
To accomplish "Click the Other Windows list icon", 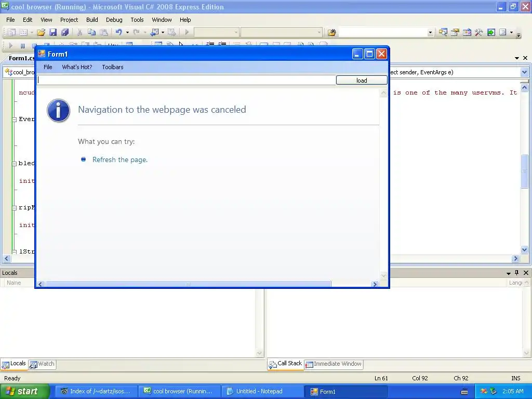I will [503, 32].
